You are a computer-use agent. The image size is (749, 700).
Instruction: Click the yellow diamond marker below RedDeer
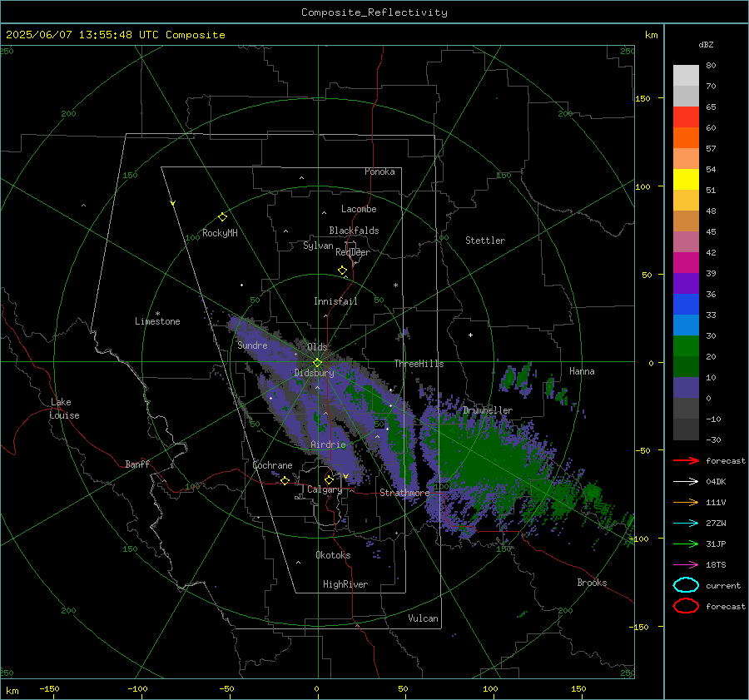click(x=342, y=271)
